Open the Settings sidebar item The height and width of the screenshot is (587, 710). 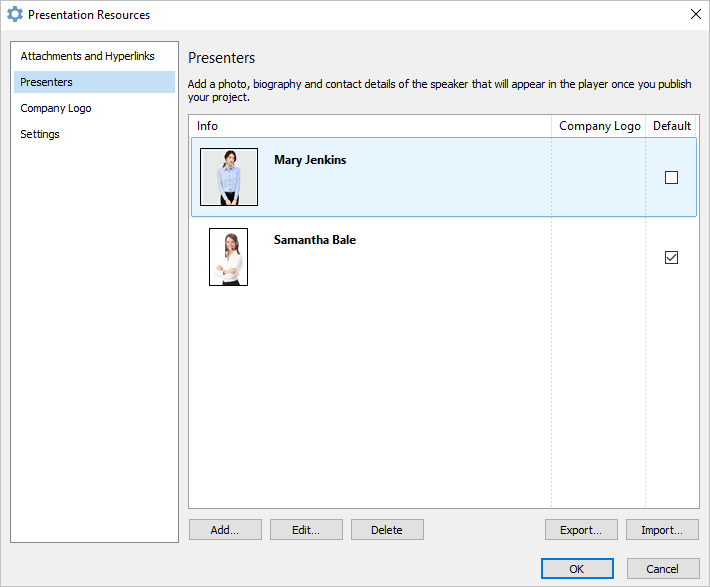40,134
